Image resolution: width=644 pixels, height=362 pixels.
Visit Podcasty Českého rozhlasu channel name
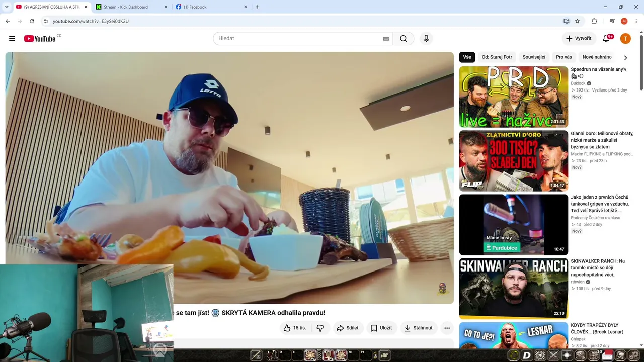(x=595, y=218)
